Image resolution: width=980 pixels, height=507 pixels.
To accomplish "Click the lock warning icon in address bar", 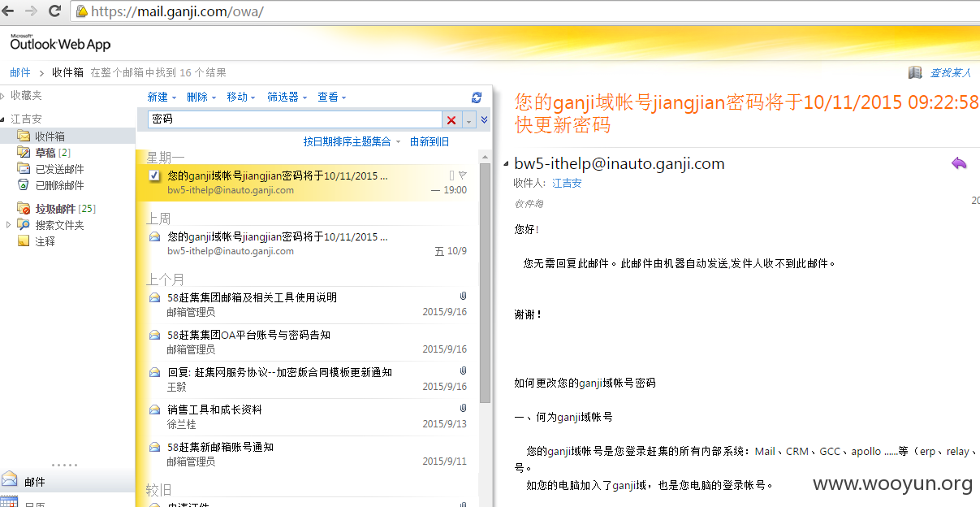I will click(x=81, y=11).
